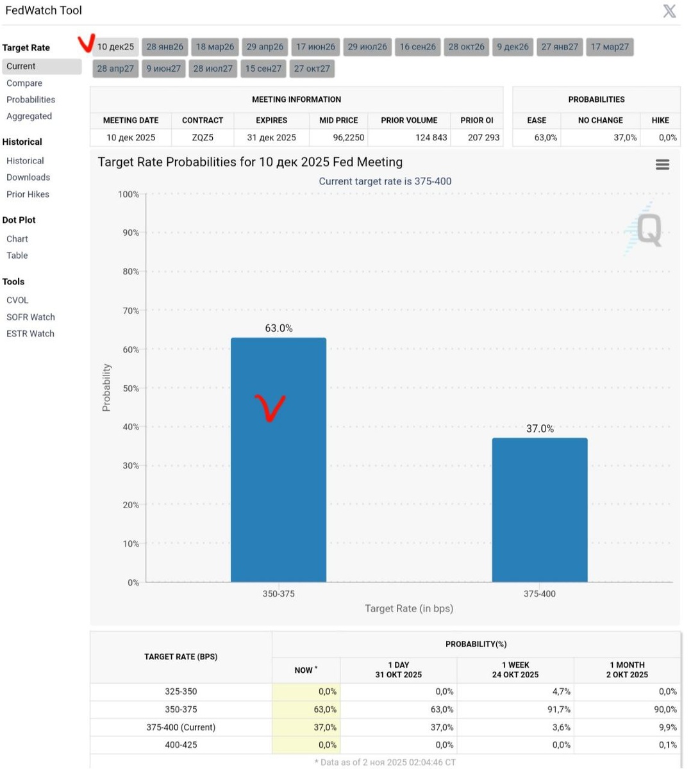The height and width of the screenshot is (769, 700).
Task: Open the 15 сен27 meeting tab
Action: click(x=263, y=69)
